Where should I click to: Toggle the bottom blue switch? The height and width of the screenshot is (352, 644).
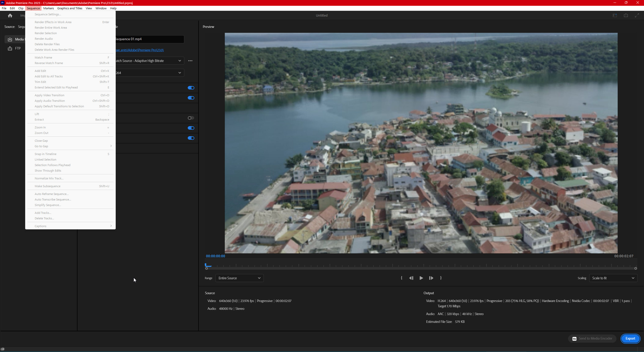click(x=191, y=138)
